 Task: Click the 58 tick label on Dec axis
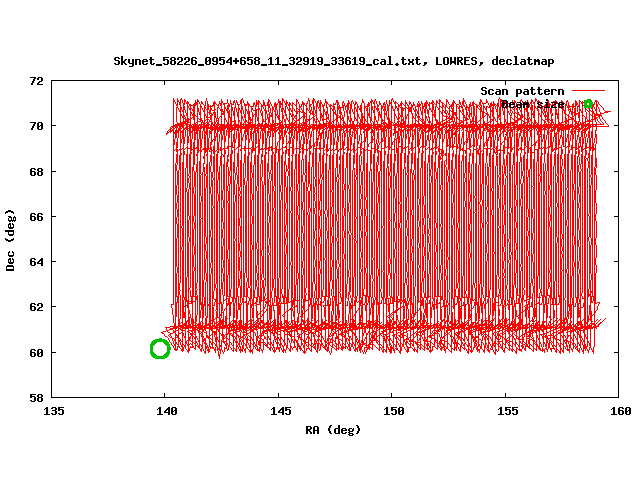pyautogui.click(x=36, y=398)
